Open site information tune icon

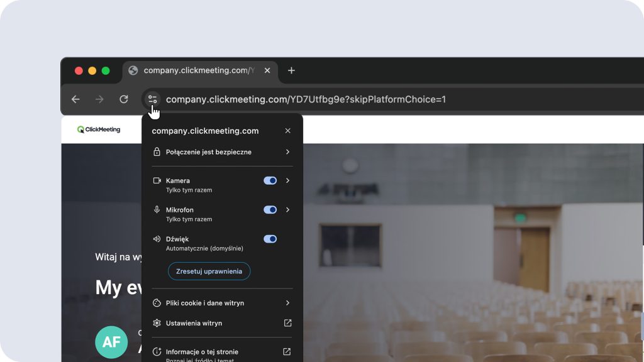[x=152, y=99]
